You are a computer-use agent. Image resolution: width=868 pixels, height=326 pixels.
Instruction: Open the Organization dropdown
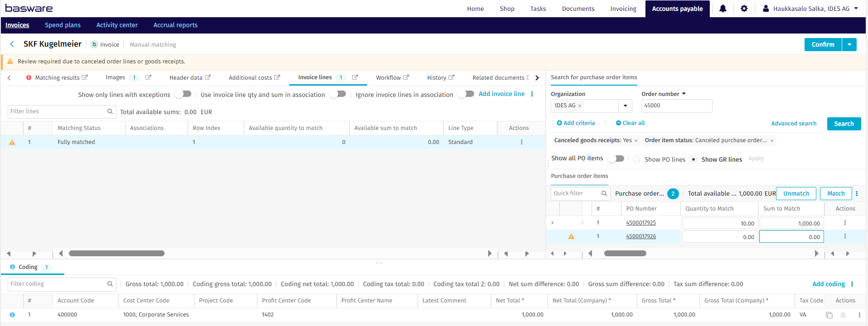coord(626,106)
